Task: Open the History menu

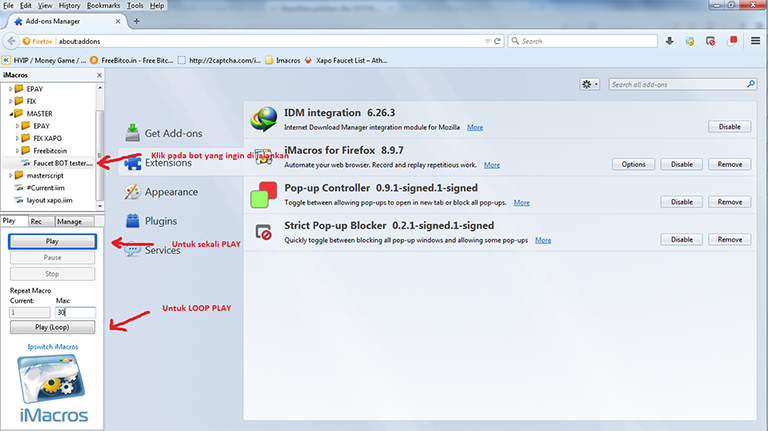Action: pos(69,5)
